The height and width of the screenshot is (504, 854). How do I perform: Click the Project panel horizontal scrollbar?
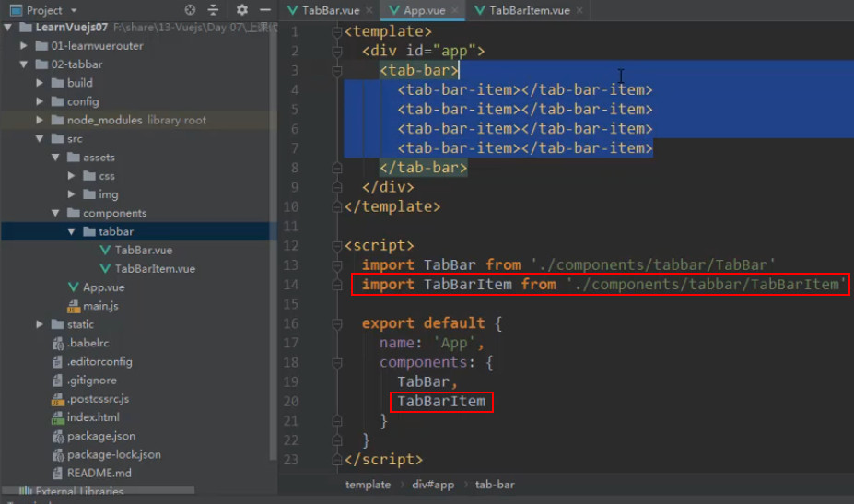[98, 490]
